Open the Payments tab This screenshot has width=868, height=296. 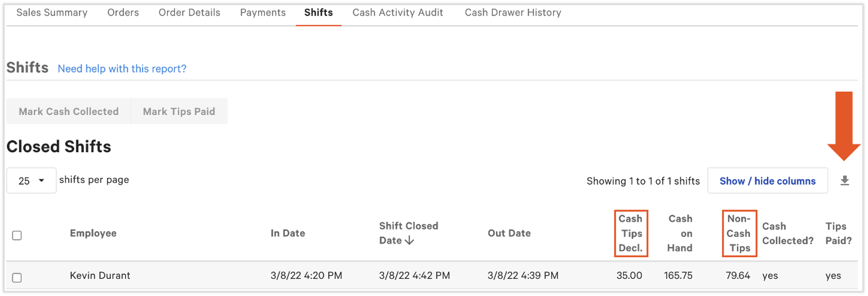263,12
